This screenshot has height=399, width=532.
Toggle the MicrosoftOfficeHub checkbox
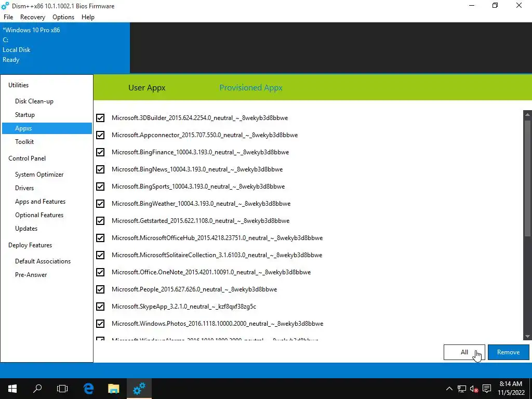click(x=100, y=238)
